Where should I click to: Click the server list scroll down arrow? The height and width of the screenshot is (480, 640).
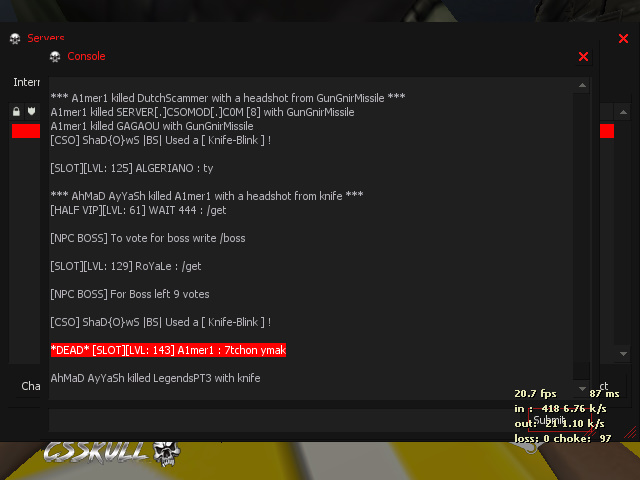click(623, 353)
